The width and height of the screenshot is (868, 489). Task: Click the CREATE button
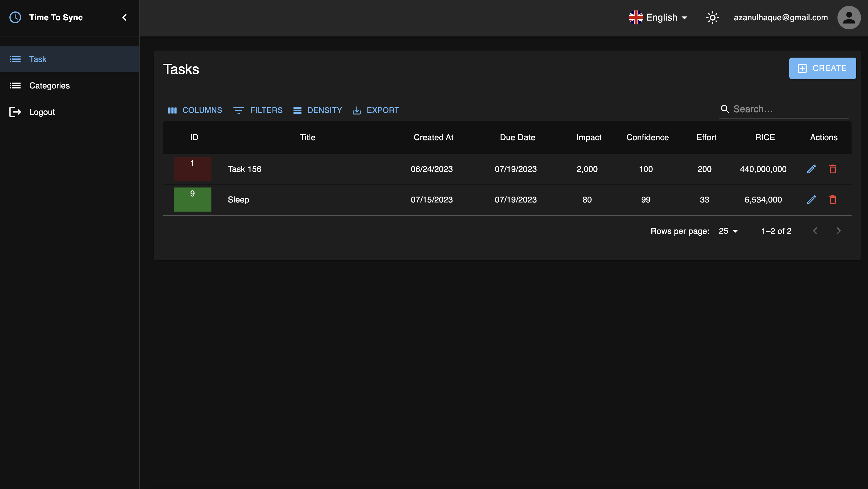click(822, 68)
